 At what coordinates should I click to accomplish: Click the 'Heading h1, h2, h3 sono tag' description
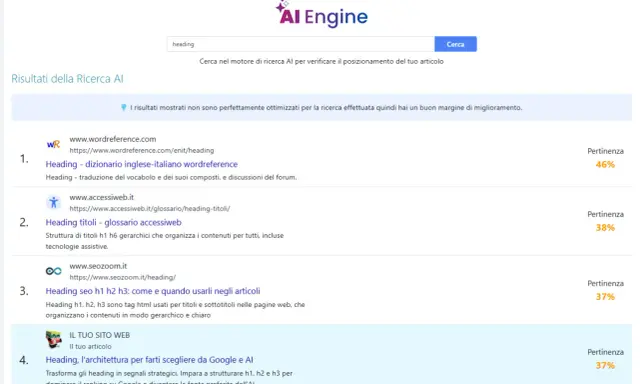175,310
